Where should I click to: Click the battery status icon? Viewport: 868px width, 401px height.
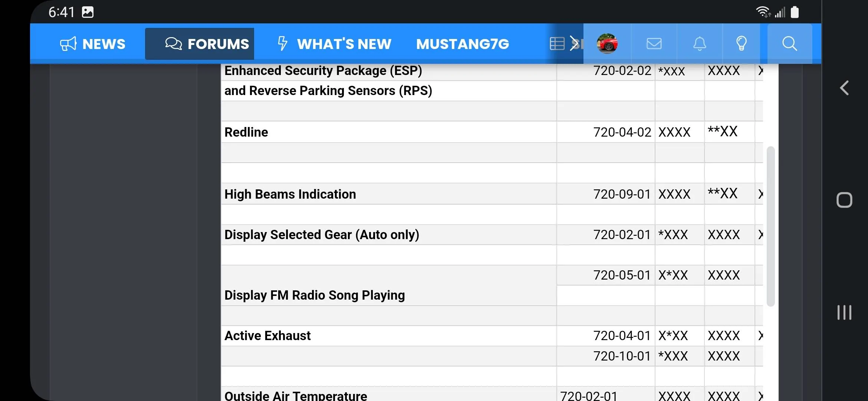coord(795,12)
